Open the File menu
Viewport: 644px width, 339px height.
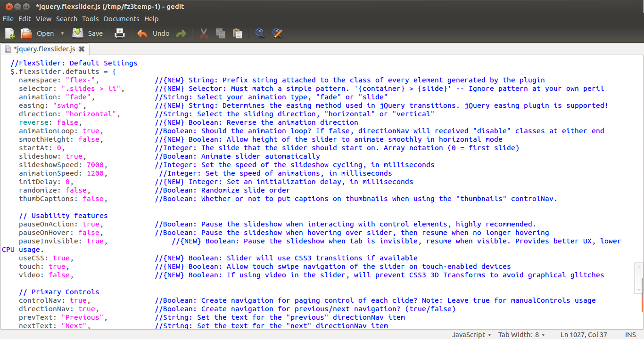8,19
